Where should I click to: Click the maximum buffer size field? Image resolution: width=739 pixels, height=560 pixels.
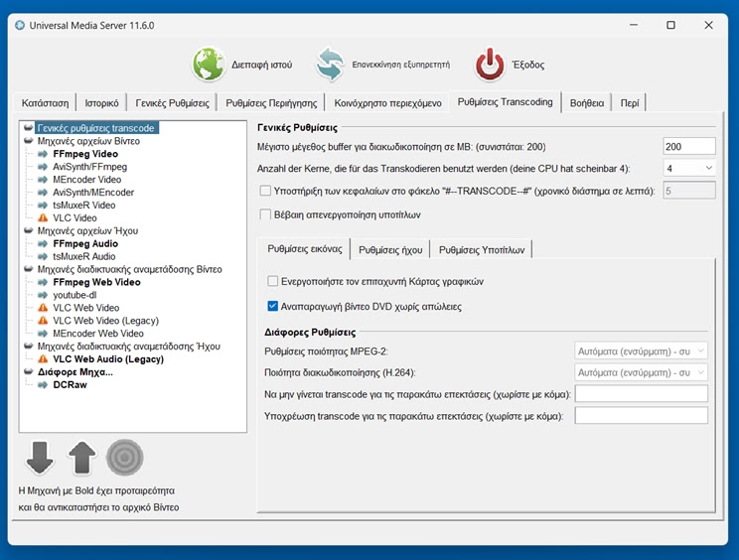pos(689,147)
